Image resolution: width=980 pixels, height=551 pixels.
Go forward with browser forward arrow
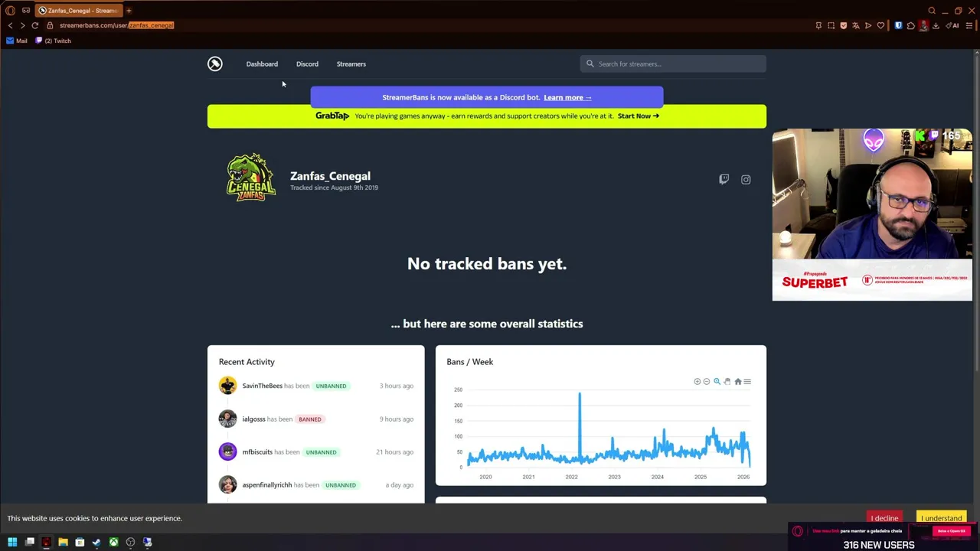(x=22, y=25)
